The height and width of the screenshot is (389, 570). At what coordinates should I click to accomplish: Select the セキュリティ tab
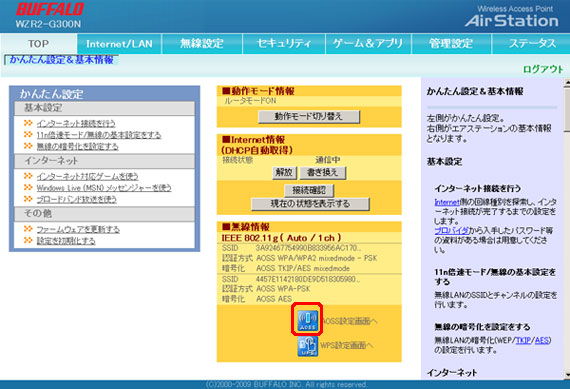click(x=284, y=44)
